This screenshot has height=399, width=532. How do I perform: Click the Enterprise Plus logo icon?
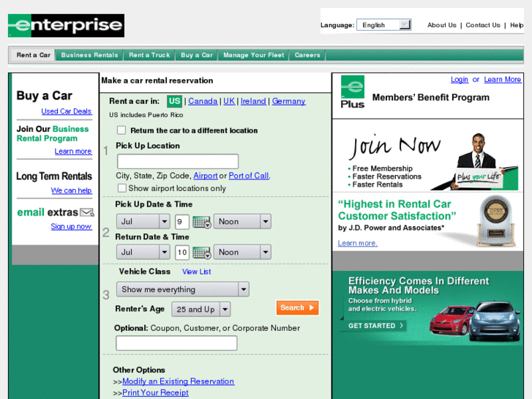pos(353,92)
